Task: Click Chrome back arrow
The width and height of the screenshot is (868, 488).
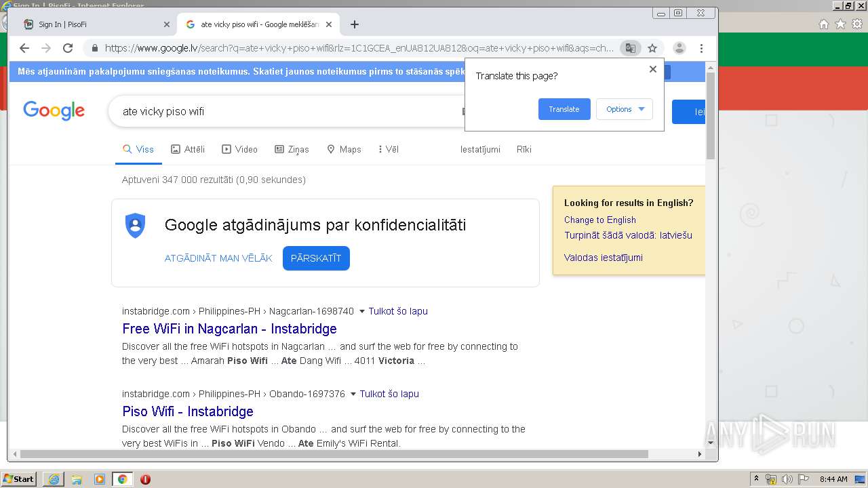Action: click(24, 48)
